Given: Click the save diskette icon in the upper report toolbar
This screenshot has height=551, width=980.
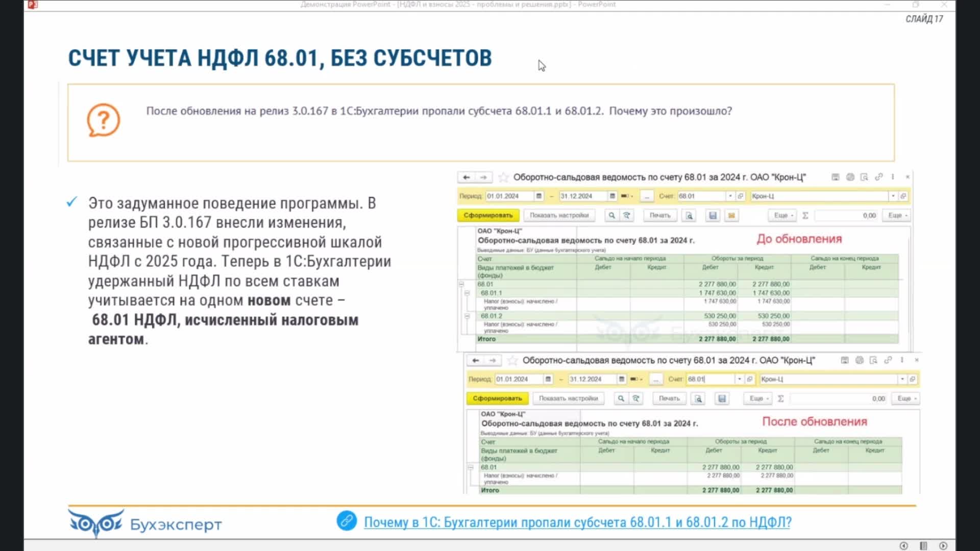Looking at the screenshot, I should [713, 215].
